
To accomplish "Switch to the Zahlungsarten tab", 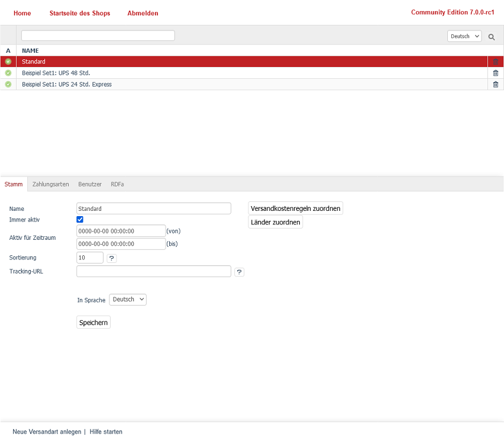I will (50, 184).
